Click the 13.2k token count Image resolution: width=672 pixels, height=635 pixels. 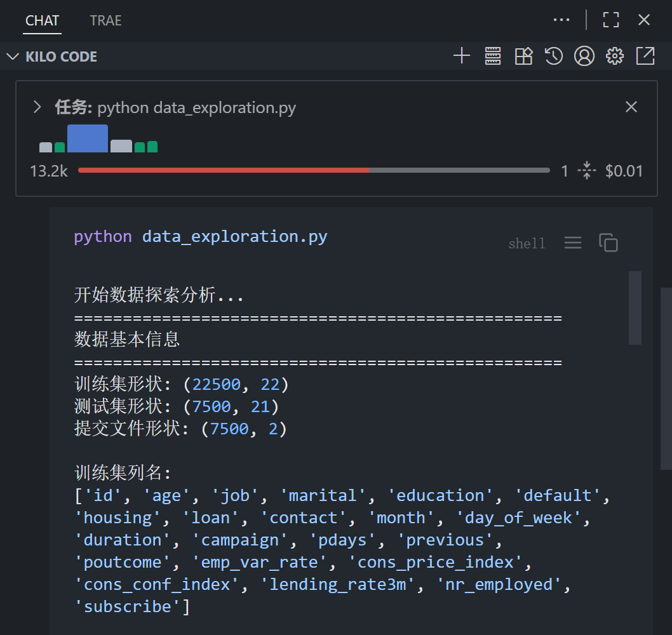(x=49, y=171)
